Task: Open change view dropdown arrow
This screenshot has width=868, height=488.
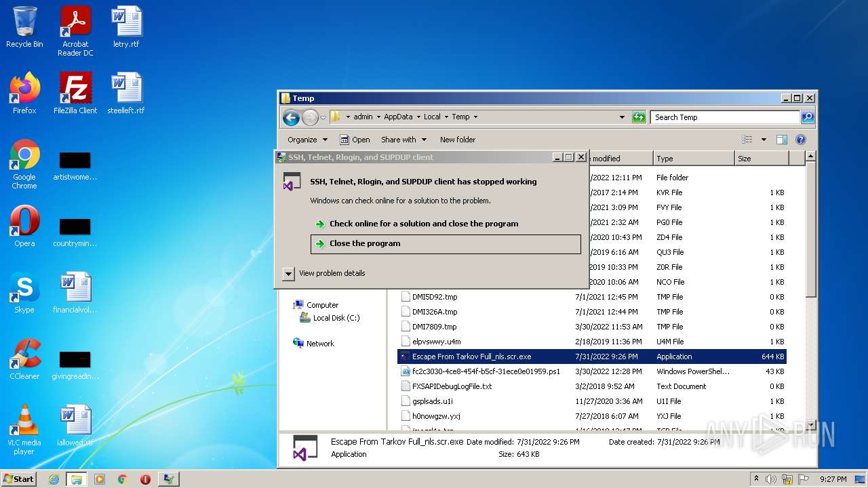Action: coord(764,140)
